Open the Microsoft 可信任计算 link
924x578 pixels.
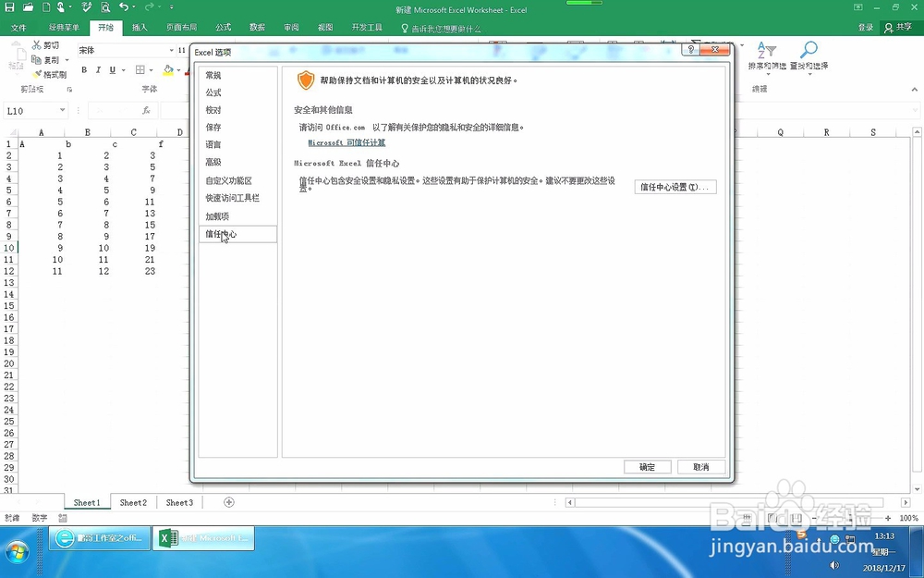(x=346, y=142)
